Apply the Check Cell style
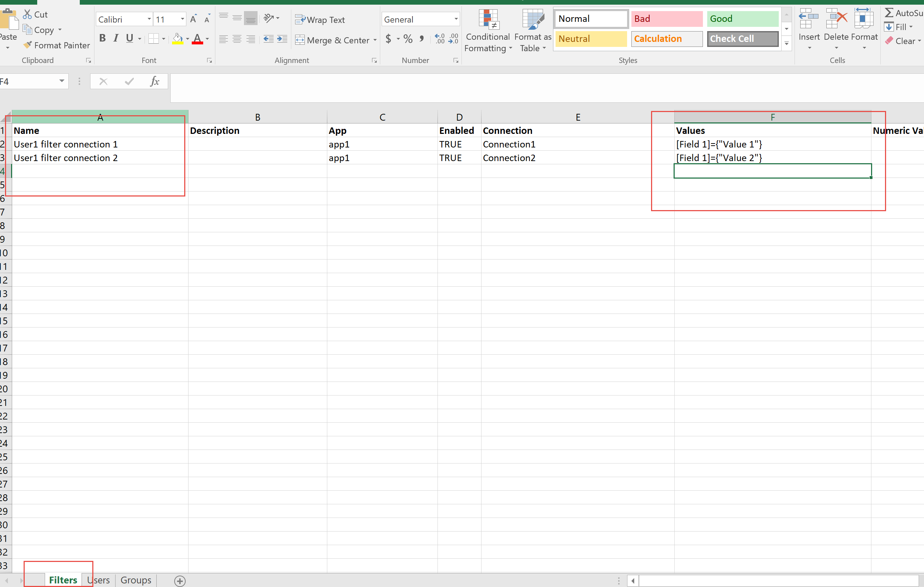 [x=743, y=39]
